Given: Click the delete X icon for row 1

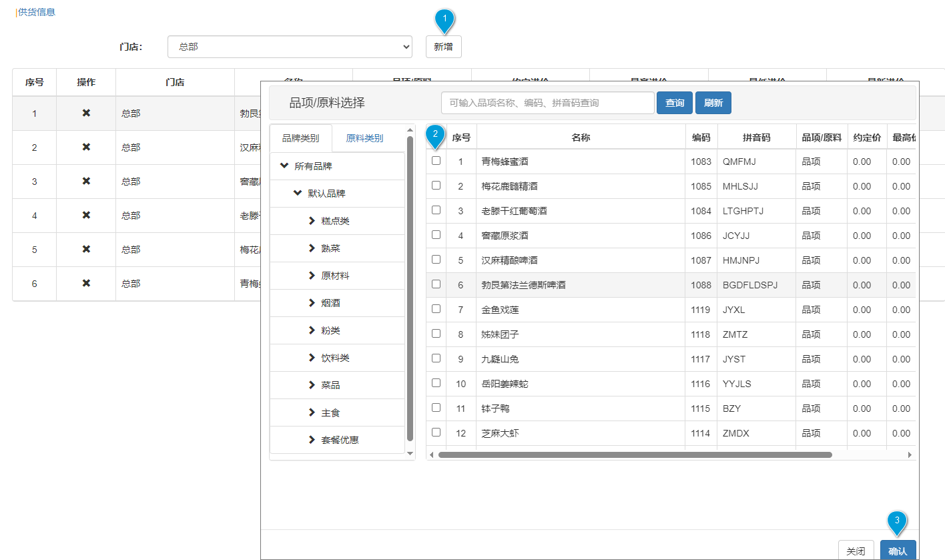Looking at the screenshot, I should point(86,113).
